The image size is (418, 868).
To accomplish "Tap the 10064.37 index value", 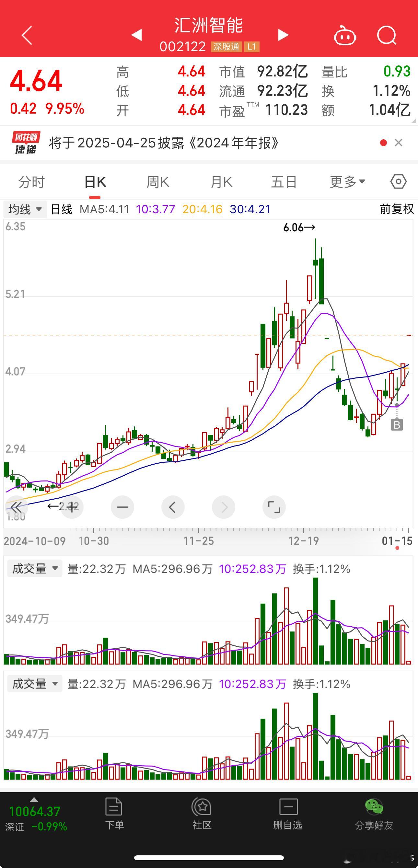I will tap(35, 811).
